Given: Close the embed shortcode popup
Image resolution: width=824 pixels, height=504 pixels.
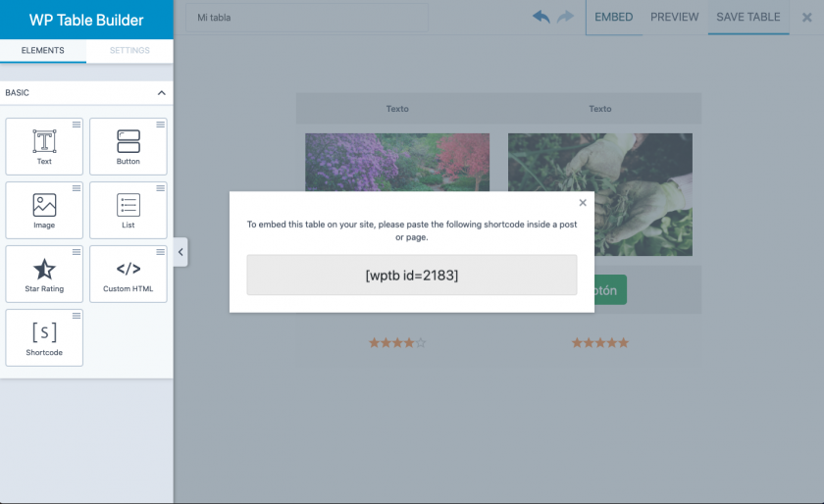Looking at the screenshot, I should point(583,203).
